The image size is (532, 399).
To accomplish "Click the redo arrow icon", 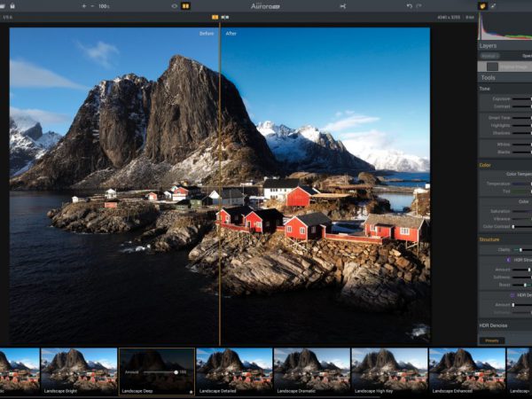I will [419, 6].
